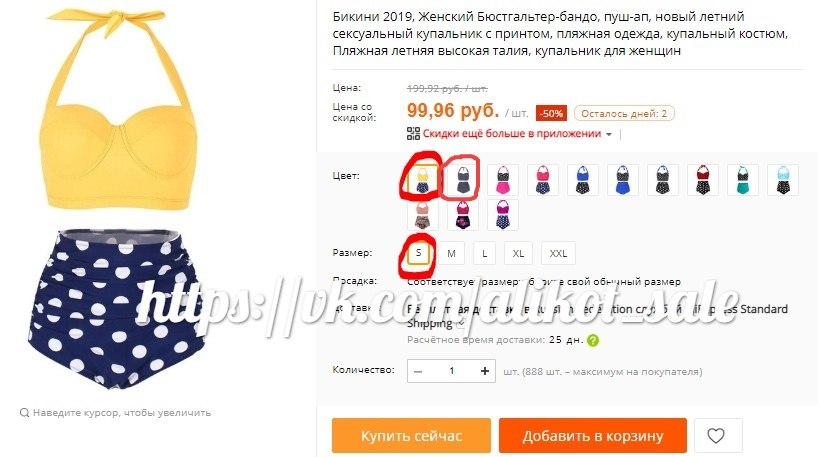Select pink bottom bikini color variant

click(x=503, y=180)
